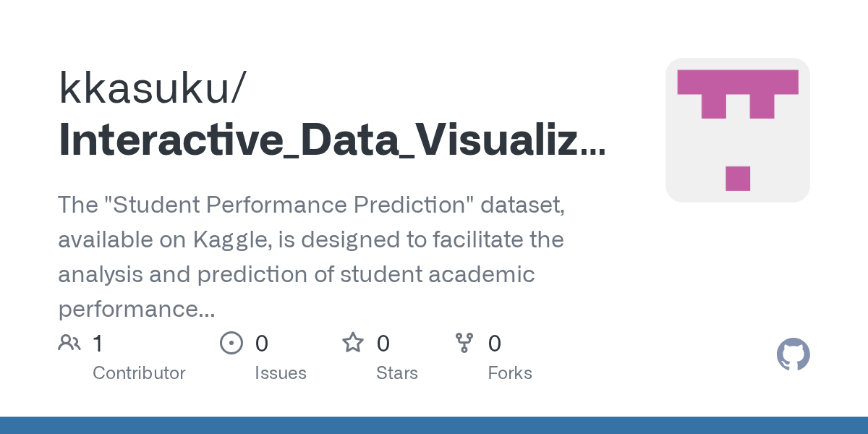Select the Stars label

pos(397,373)
